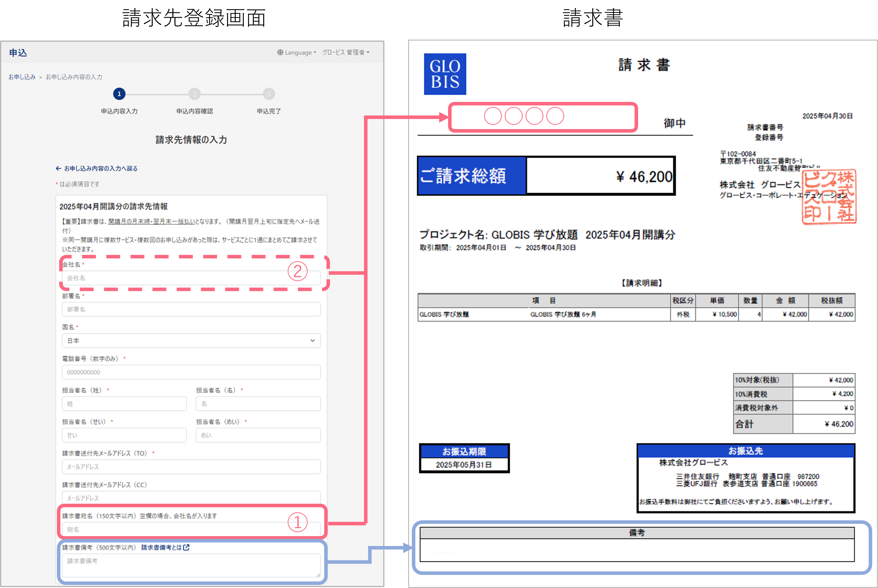878x588 pixels.
Task: Click the 外税 tax category cell
Action: (x=683, y=314)
